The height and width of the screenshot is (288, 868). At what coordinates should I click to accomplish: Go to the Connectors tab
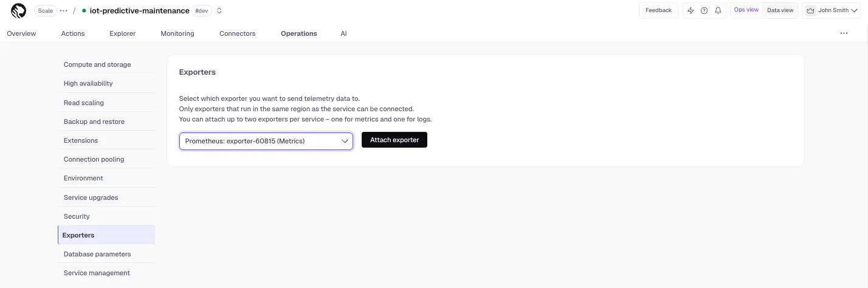point(238,33)
